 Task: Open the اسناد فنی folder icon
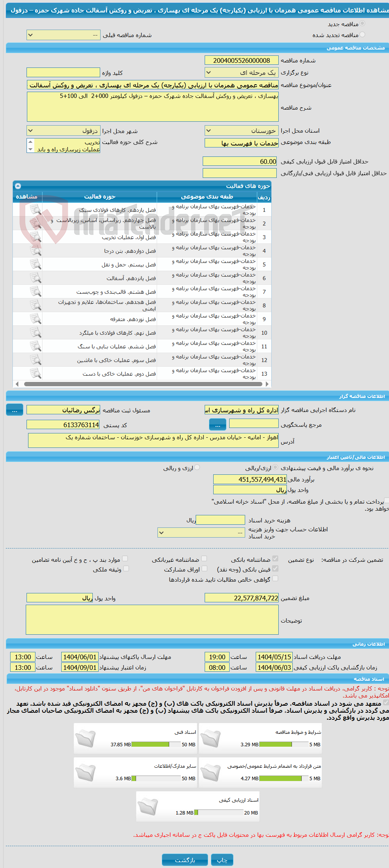coord(85,739)
